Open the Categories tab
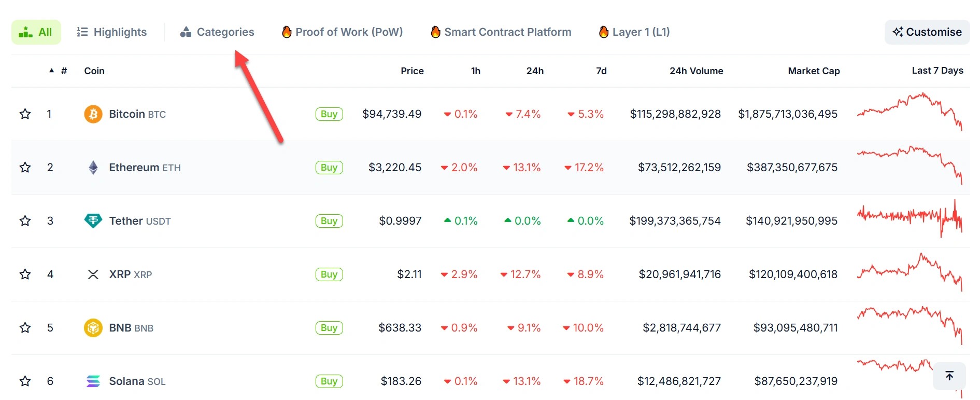 [x=217, y=32]
